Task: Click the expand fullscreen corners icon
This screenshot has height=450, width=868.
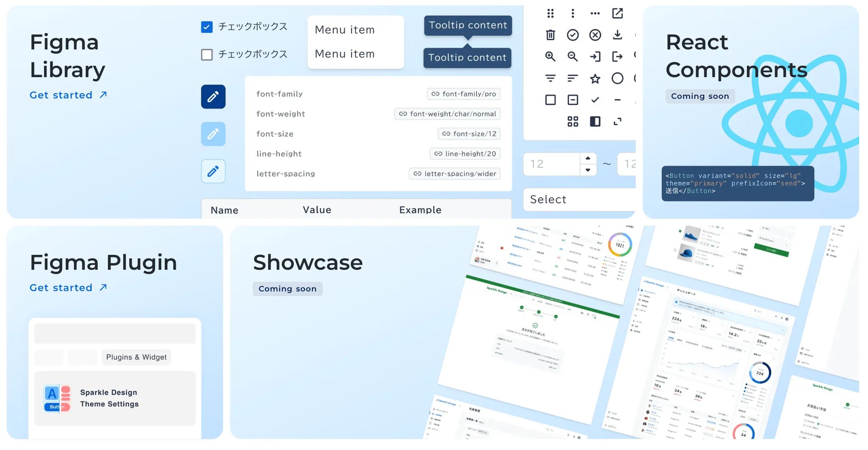Action: click(618, 122)
